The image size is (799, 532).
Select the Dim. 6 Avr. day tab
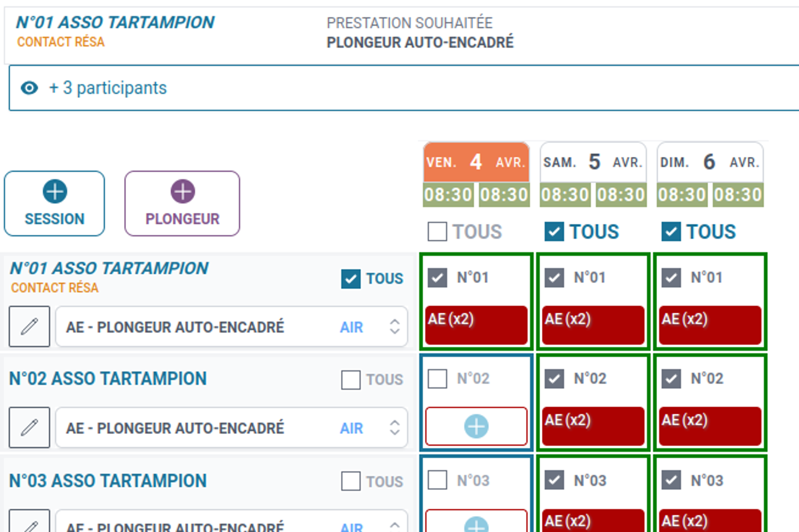click(x=710, y=162)
